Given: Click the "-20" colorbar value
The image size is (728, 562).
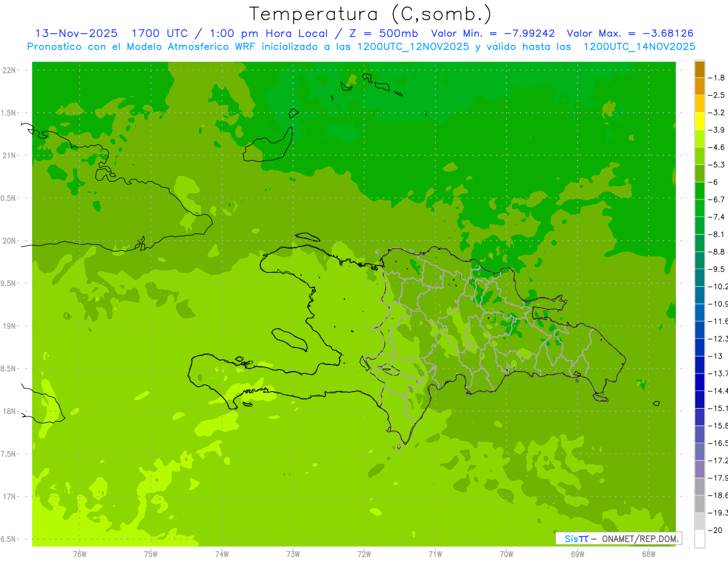Looking at the screenshot, I should tap(716, 530).
